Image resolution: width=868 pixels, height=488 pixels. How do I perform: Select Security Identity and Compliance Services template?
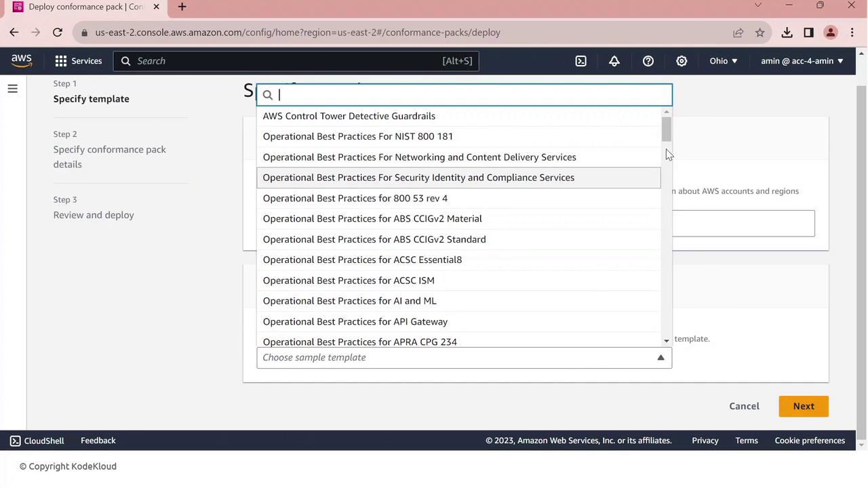click(458, 178)
